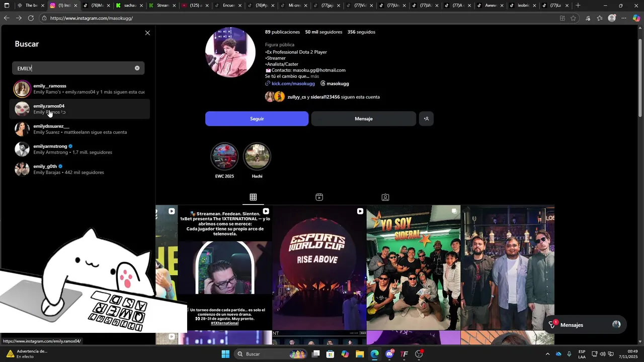This screenshot has width=644, height=362.
Task: Open the bar group photo post
Action: click(508, 267)
